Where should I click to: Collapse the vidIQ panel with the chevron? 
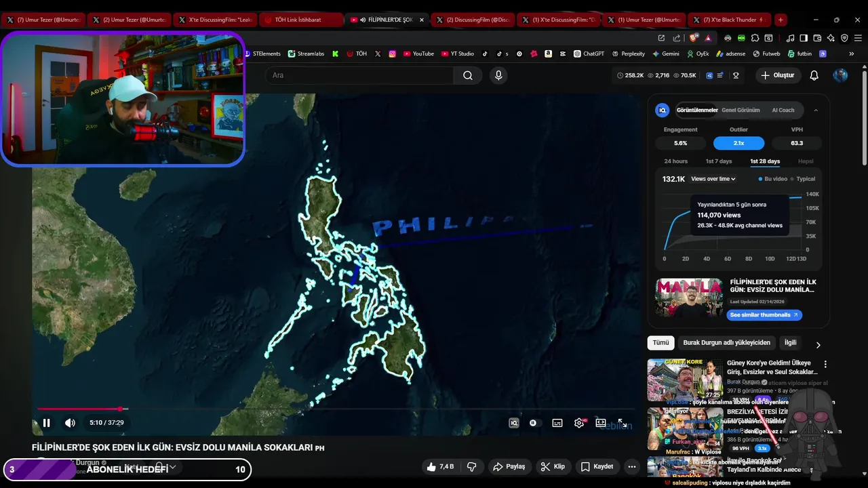(x=816, y=110)
